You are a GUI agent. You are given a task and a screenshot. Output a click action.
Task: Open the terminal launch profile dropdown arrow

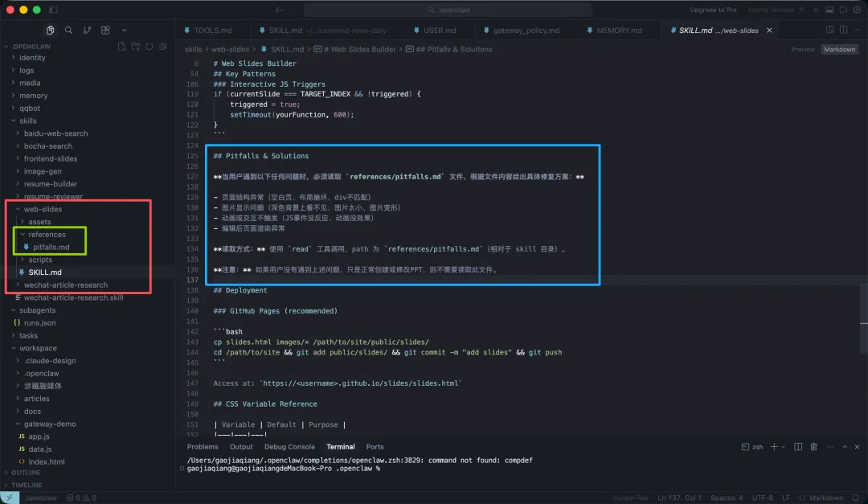click(783, 447)
